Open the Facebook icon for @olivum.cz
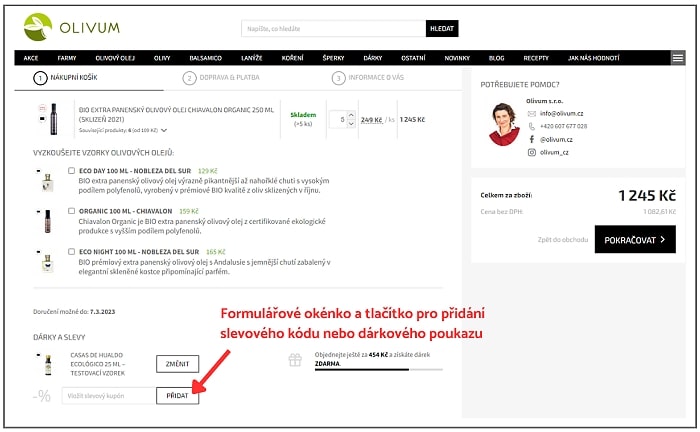This screenshot has width=700, height=432. click(531, 139)
